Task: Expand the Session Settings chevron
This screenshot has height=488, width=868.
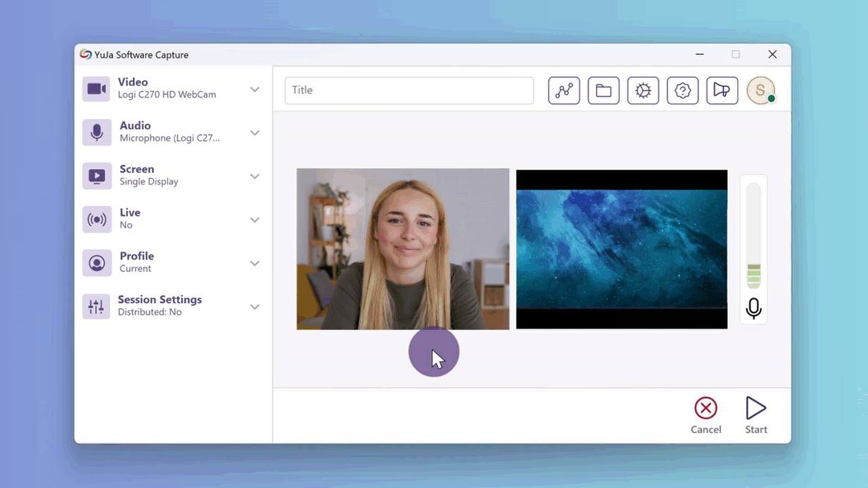Action: (x=255, y=307)
